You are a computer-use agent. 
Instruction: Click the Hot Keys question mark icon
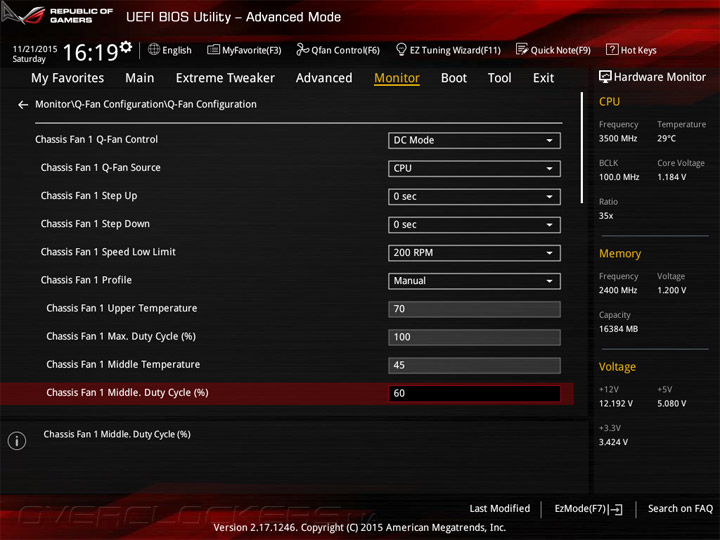pyautogui.click(x=612, y=49)
